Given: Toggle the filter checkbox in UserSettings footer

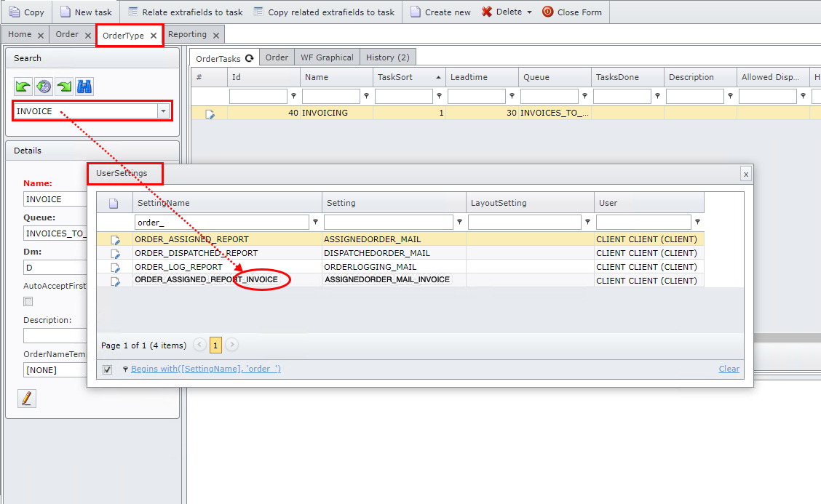Looking at the screenshot, I should 107,369.
